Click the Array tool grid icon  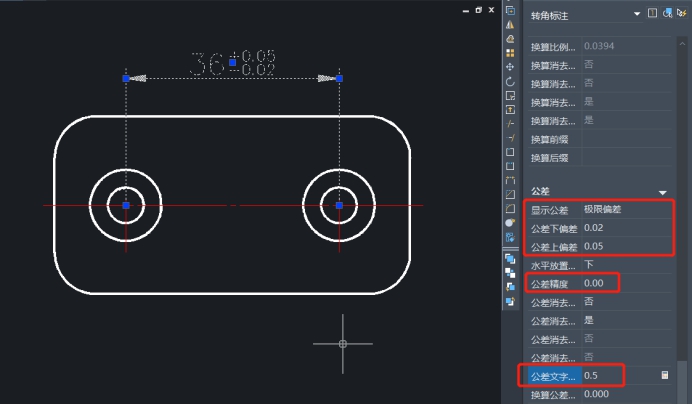pos(510,52)
